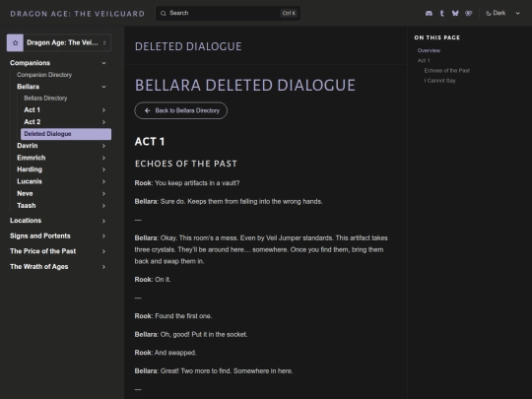Click the Search input field
The image size is (532, 399).
(228, 13)
